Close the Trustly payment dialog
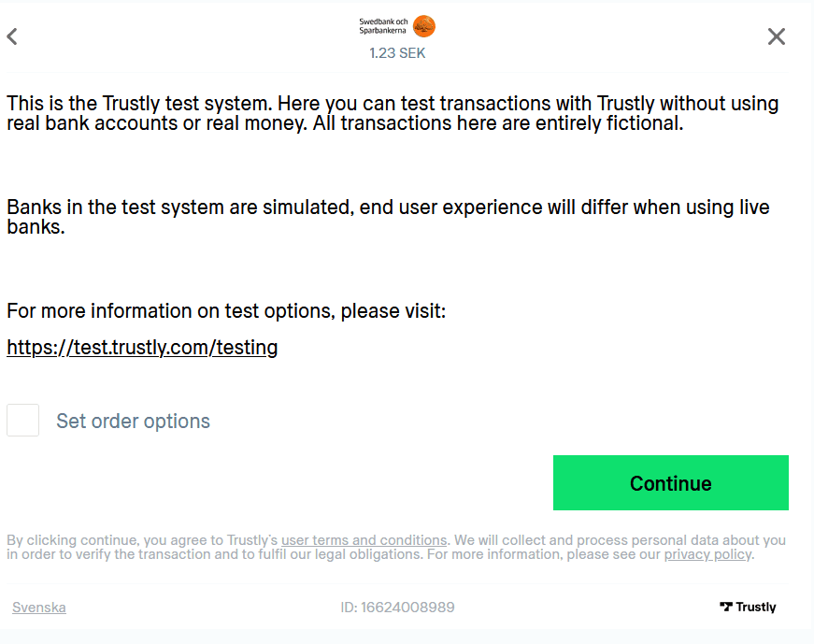Image resolution: width=814 pixels, height=644 pixels. pyautogui.click(x=776, y=36)
